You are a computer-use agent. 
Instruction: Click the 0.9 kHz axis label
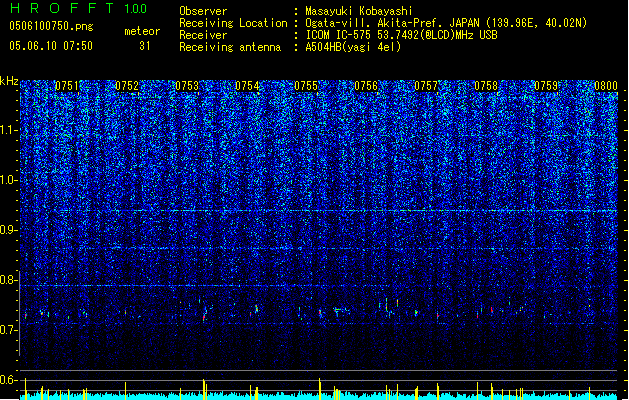(9, 230)
